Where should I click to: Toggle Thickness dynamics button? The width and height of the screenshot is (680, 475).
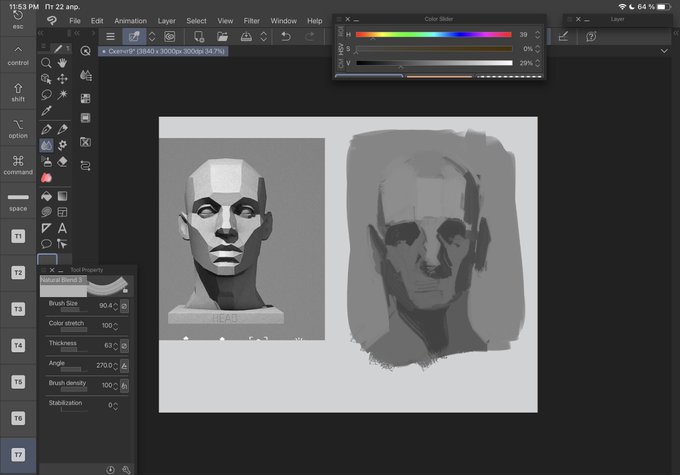pyautogui.click(x=124, y=346)
